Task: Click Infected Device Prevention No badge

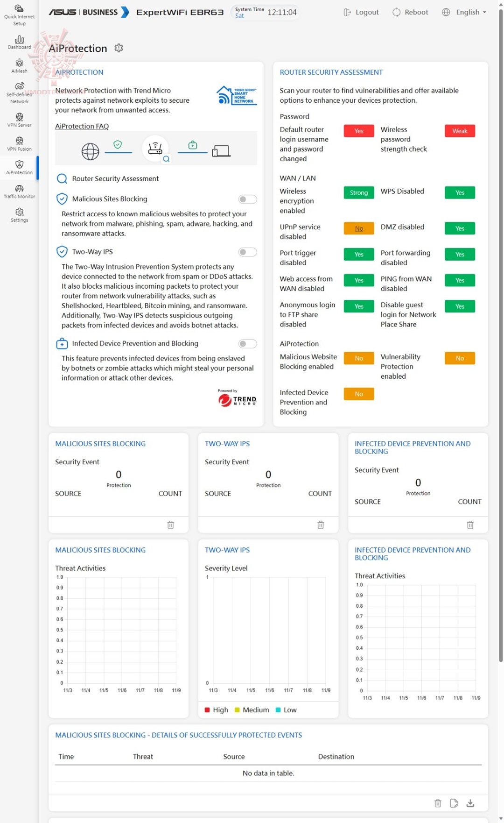Action: point(359,394)
